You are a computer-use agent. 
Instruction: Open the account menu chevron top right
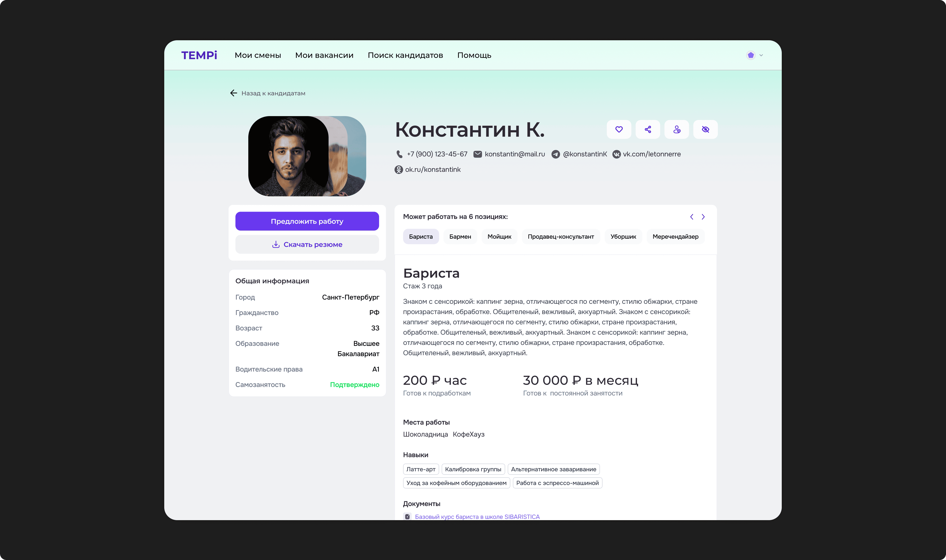click(x=761, y=55)
